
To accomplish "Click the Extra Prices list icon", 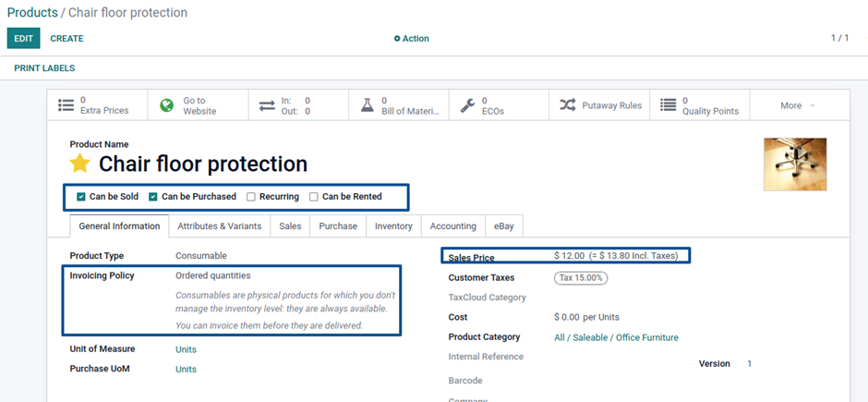I will pyautogui.click(x=66, y=105).
